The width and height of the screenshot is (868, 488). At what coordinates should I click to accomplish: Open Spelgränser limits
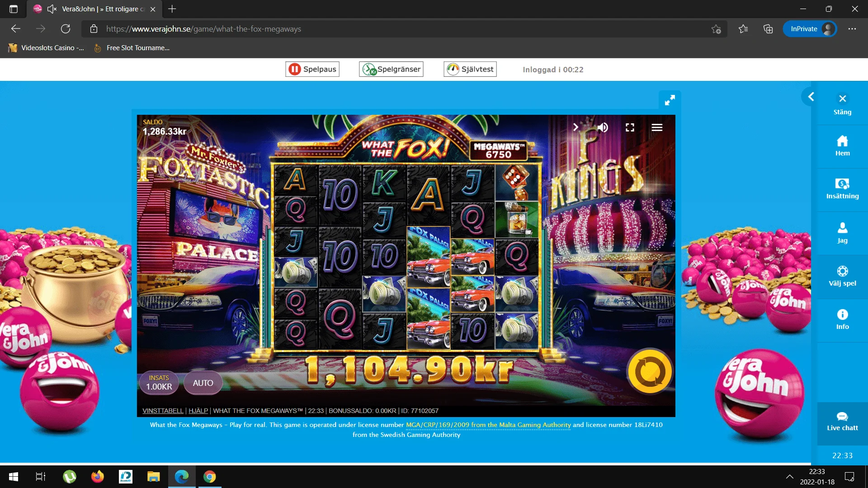click(x=391, y=69)
